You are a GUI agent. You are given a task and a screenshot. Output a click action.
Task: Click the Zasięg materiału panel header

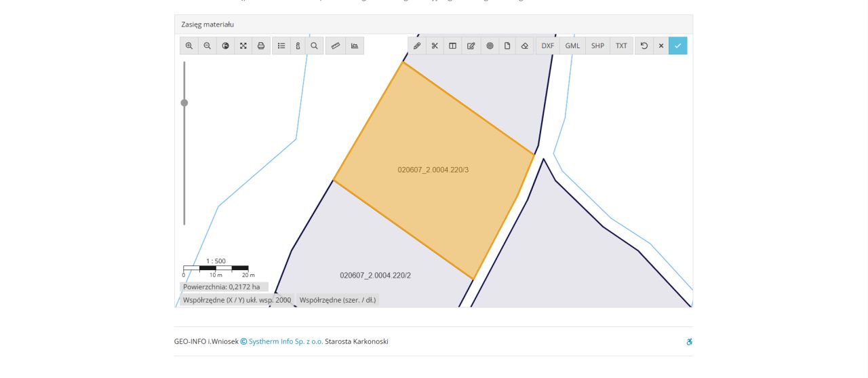(x=433, y=24)
